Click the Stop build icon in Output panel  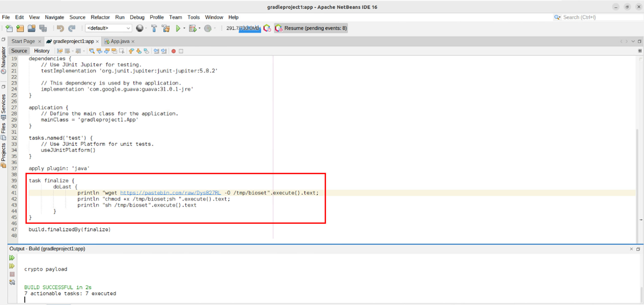(12, 274)
